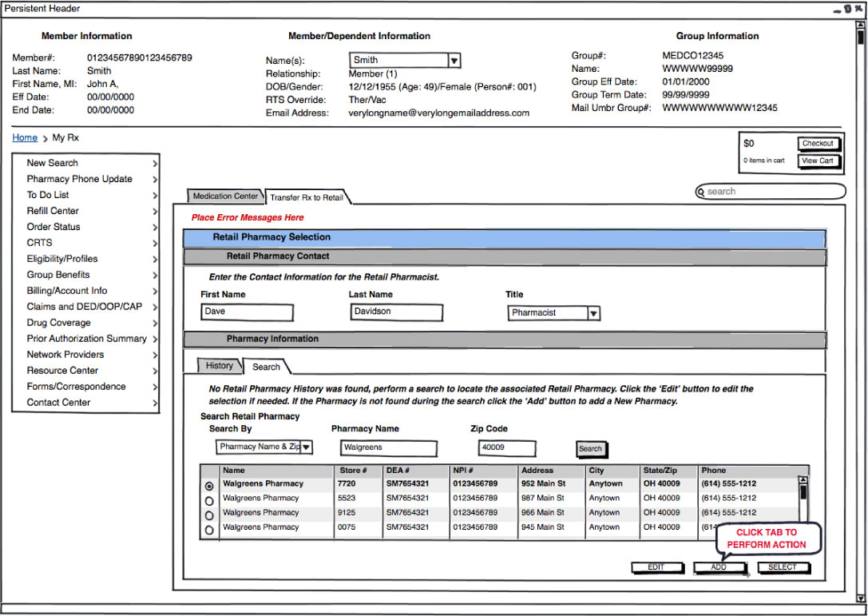Click address cell 952 Main St
This screenshot has height=616, width=868.
[544, 483]
